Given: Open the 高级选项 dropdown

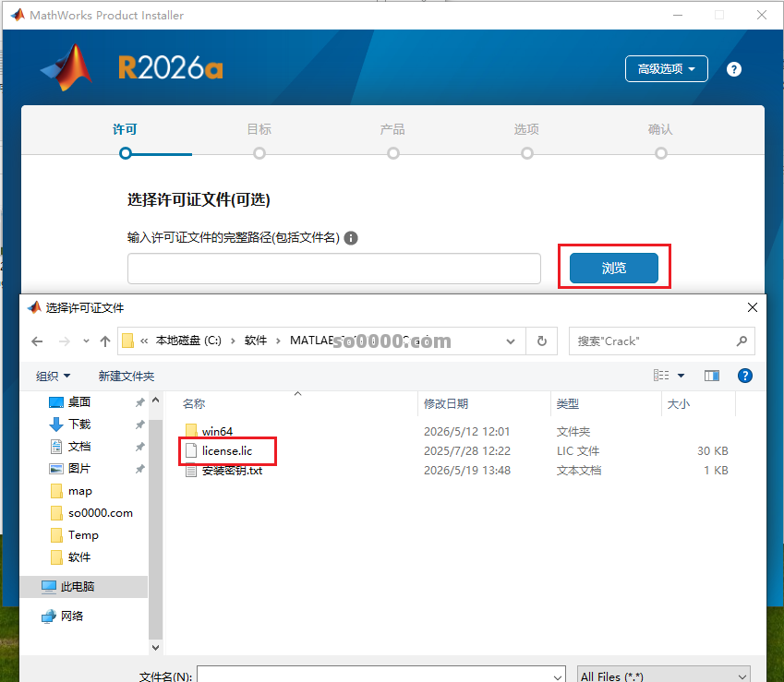Looking at the screenshot, I should [x=666, y=68].
